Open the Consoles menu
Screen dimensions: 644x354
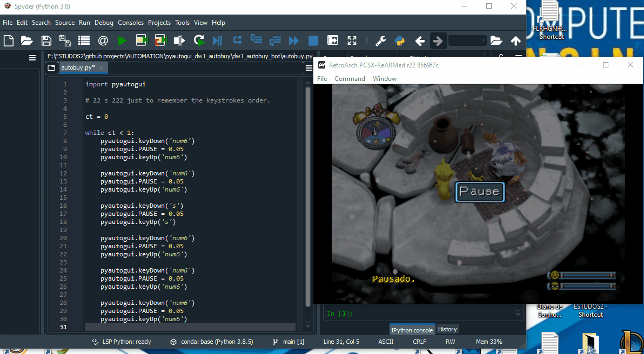pyautogui.click(x=131, y=23)
